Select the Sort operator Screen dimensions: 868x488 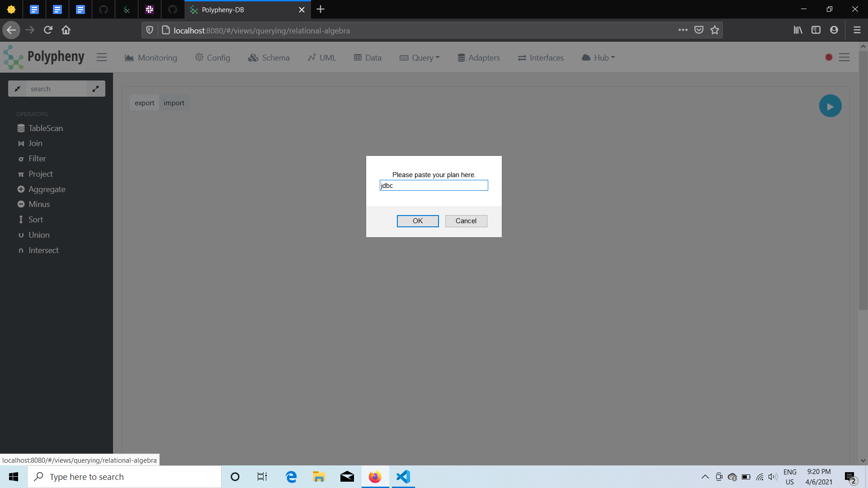coord(35,219)
